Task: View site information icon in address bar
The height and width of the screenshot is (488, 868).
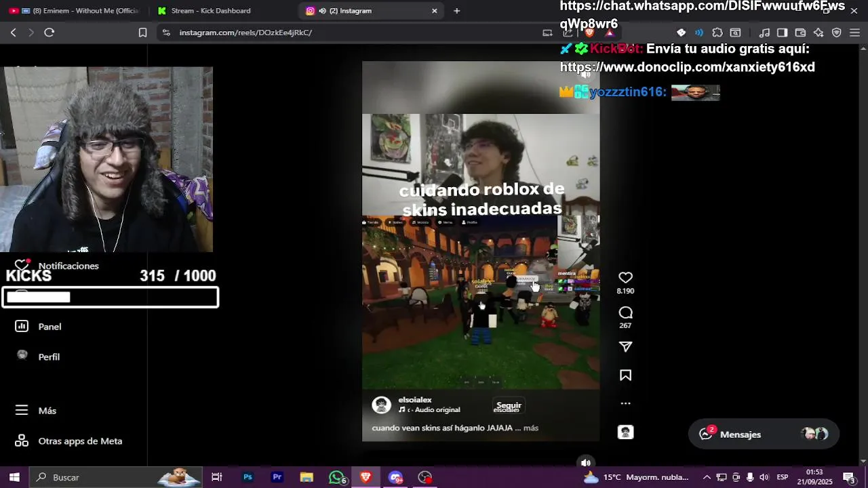Action: (x=166, y=33)
